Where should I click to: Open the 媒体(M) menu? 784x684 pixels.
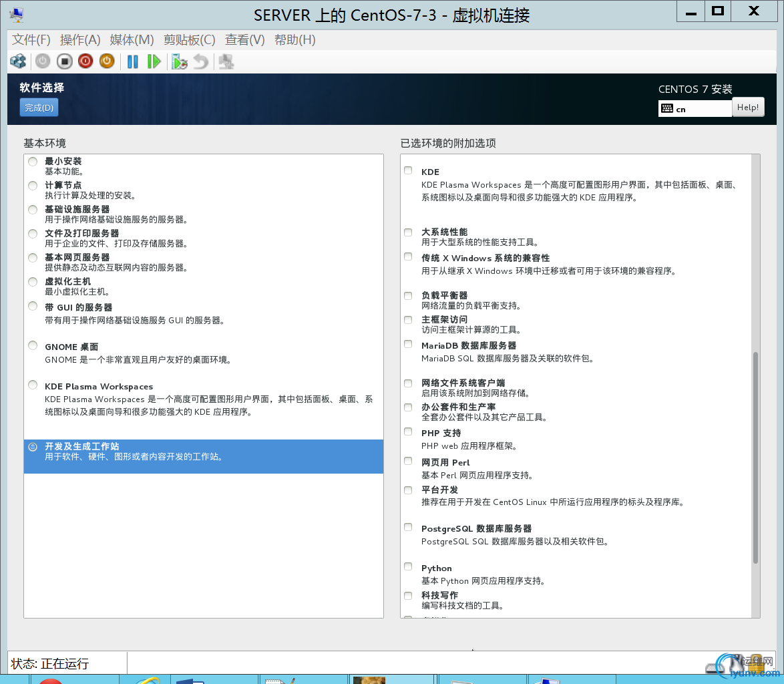click(132, 39)
